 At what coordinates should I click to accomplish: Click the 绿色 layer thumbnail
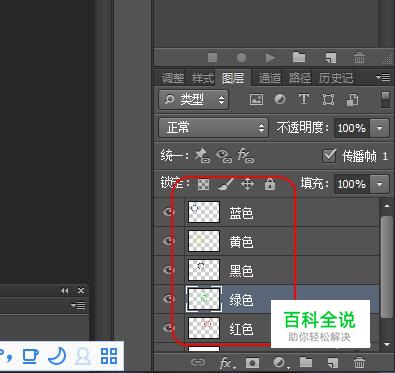click(204, 299)
